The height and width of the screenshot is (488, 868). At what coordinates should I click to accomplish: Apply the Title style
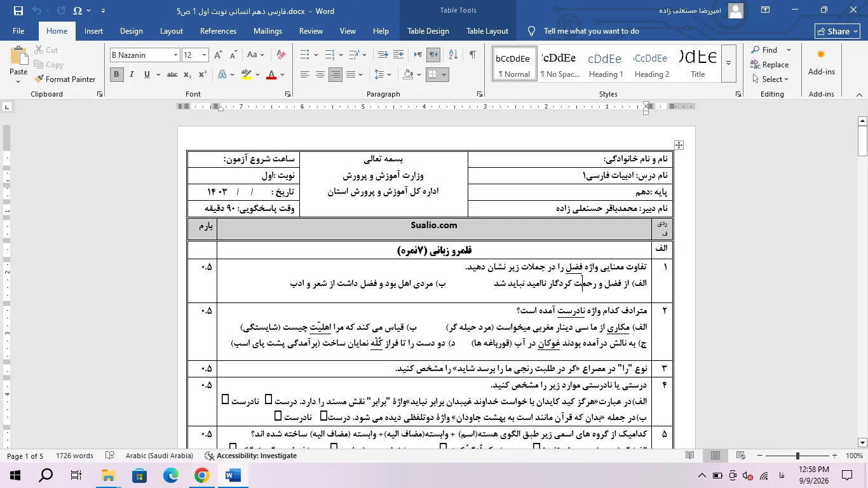[x=698, y=64]
